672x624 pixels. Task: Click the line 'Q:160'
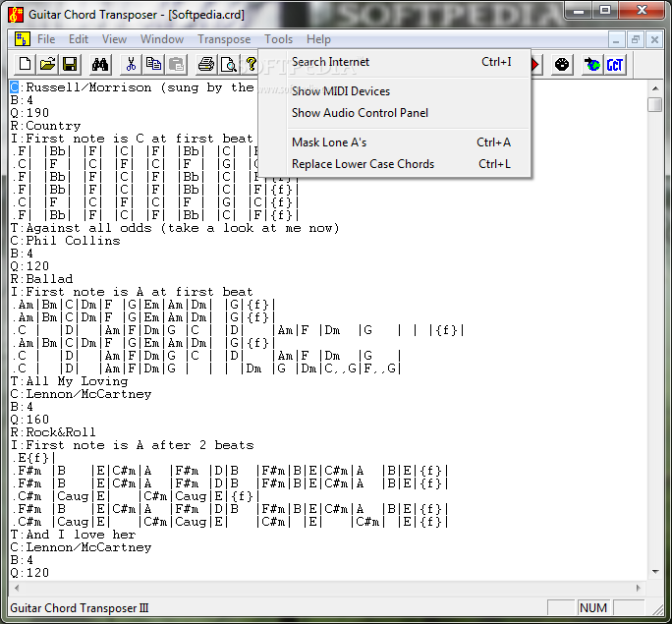coord(29,420)
